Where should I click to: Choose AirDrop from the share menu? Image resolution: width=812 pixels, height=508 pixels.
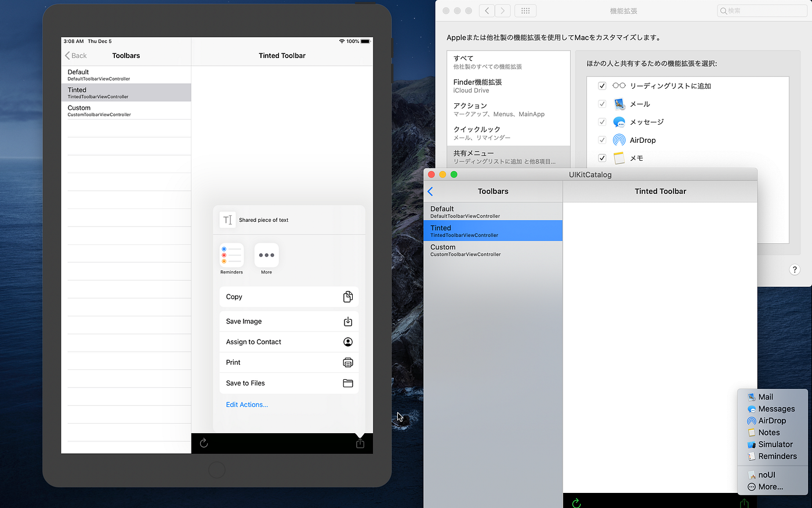pyautogui.click(x=772, y=421)
